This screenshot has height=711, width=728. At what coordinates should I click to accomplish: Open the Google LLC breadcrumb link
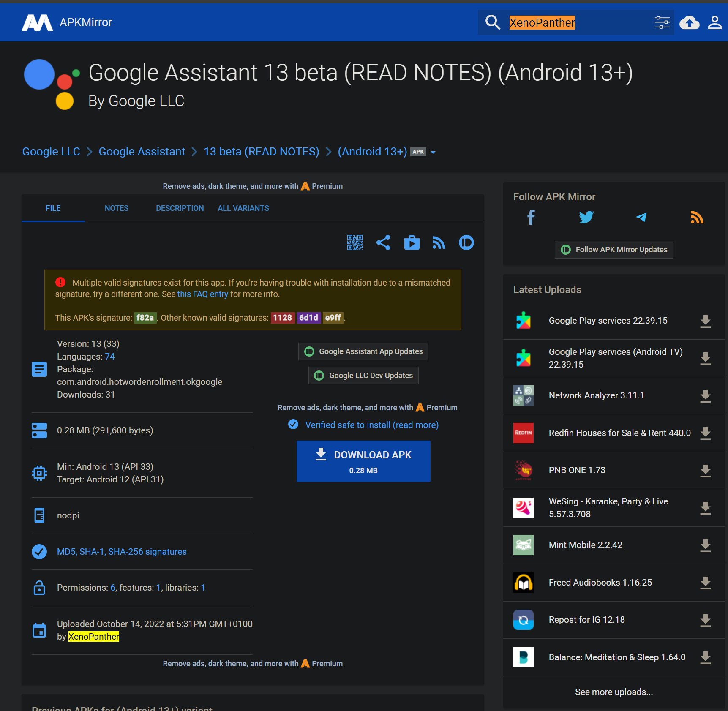click(51, 152)
